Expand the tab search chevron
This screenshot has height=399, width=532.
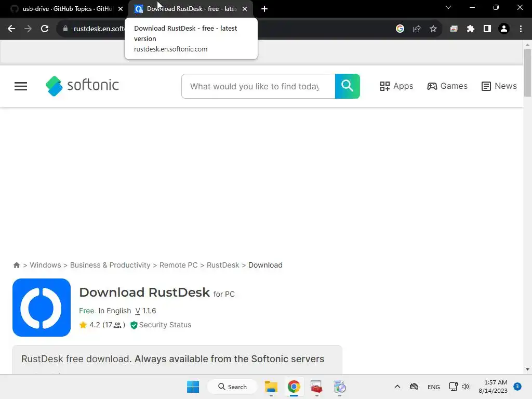pyautogui.click(x=448, y=7)
